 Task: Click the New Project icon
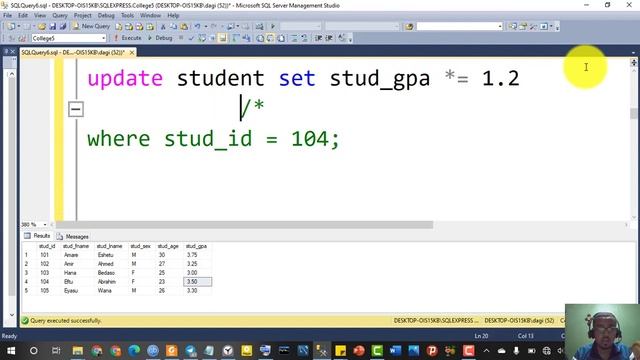point(11,27)
